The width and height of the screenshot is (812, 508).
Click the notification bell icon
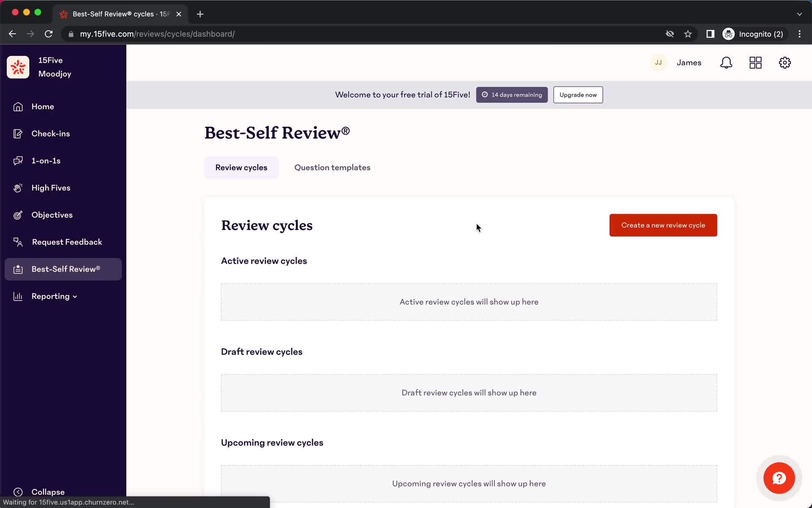[726, 63]
